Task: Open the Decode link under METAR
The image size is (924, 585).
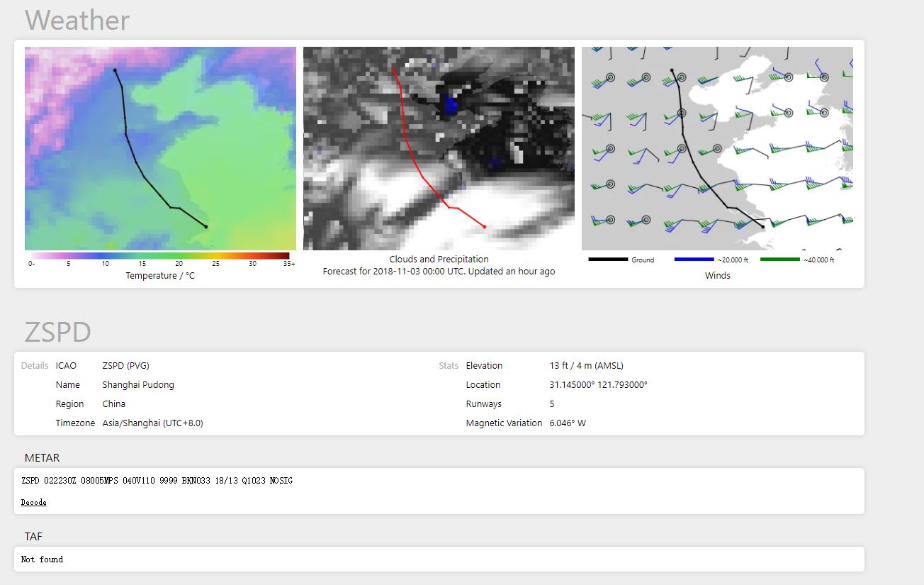Action: pyautogui.click(x=33, y=502)
